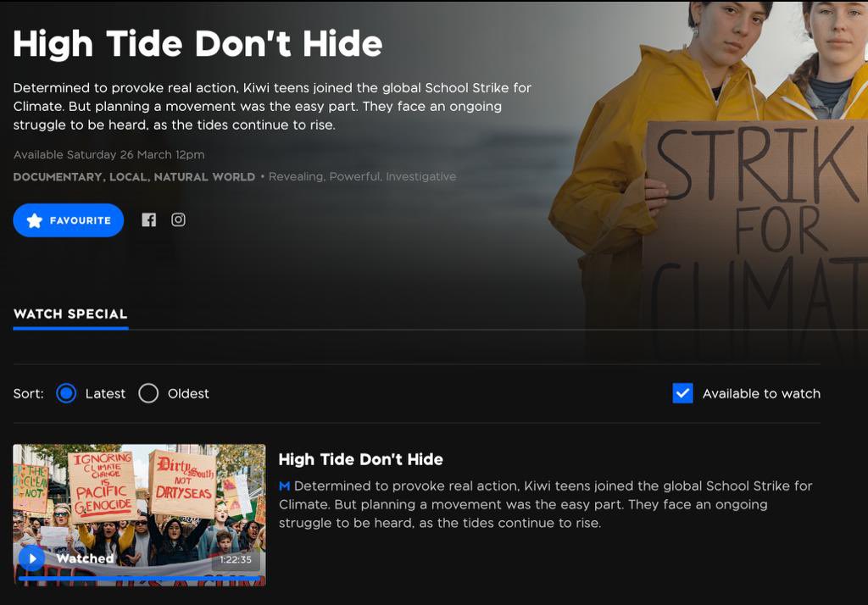Select the Oldest sort radio button
Viewport: 868px width, 605px height.
click(x=148, y=393)
